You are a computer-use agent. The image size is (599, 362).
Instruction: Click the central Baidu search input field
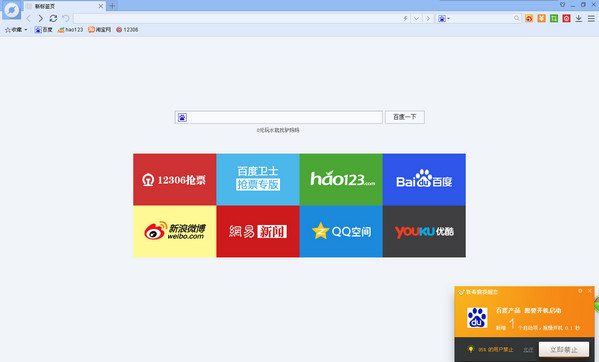point(279,117)
